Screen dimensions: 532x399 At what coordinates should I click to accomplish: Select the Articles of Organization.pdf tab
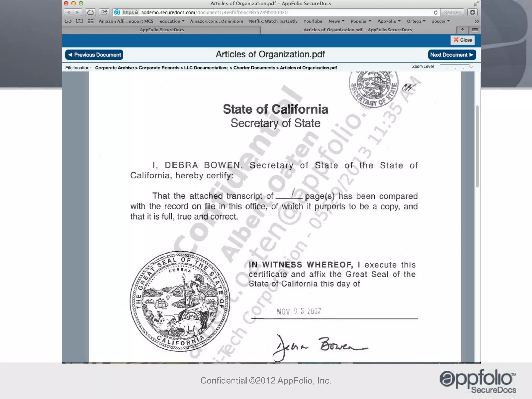click(358, 30)
